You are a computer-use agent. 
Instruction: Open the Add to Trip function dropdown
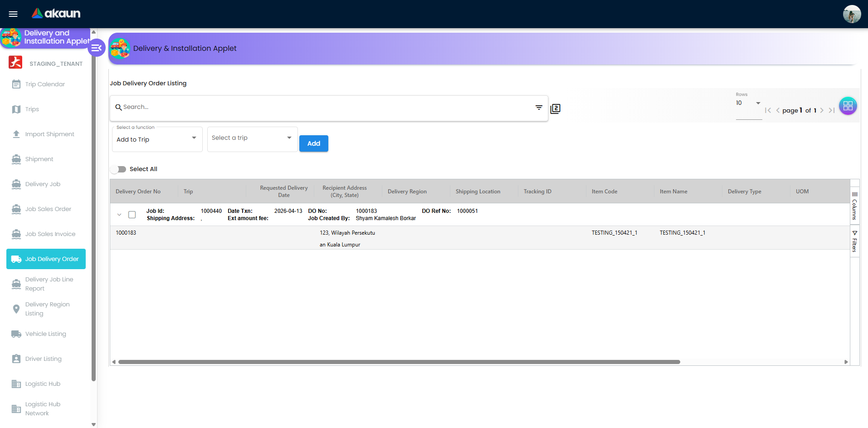click(157, 139)
